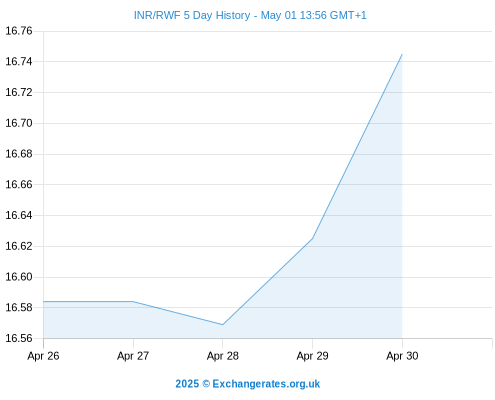
Task: Click the Apr 26 starting data point
Action: [44, 301]
